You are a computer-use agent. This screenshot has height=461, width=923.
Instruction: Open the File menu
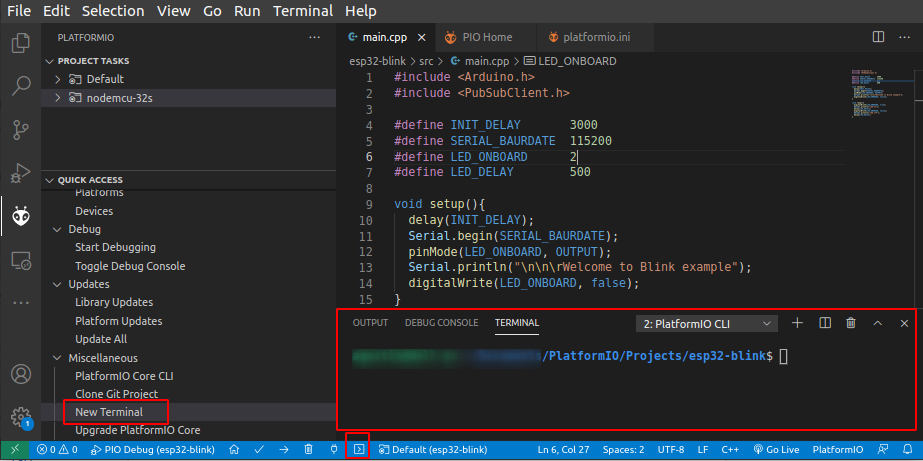pyautogui.click(x=19, y=11)
